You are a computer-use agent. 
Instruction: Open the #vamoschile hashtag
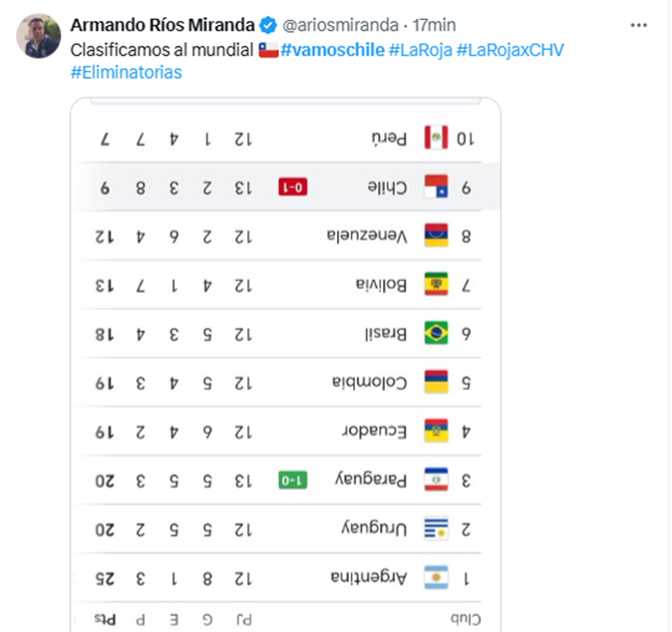tap(333, 50)
